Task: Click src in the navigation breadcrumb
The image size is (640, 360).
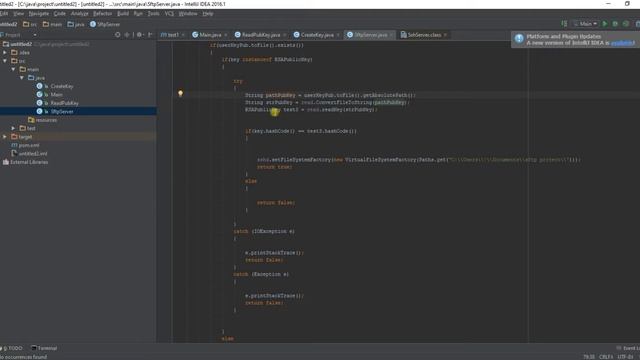Action: pos(30,24)
